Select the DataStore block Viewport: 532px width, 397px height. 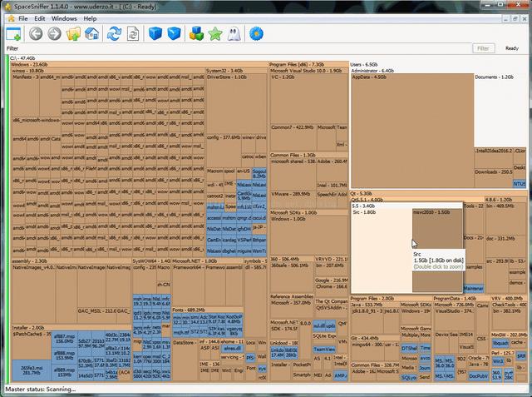(x=185, y=360)
